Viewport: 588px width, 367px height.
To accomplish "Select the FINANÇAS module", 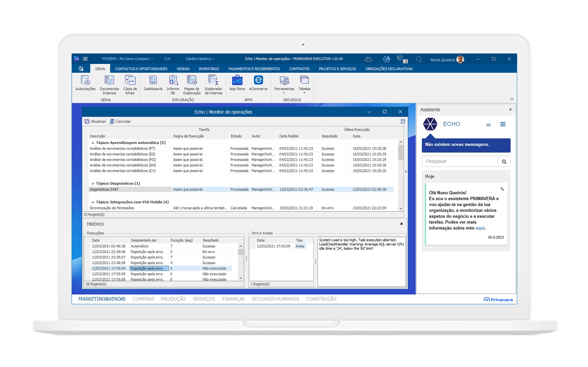I will click(x=233, y=299).
